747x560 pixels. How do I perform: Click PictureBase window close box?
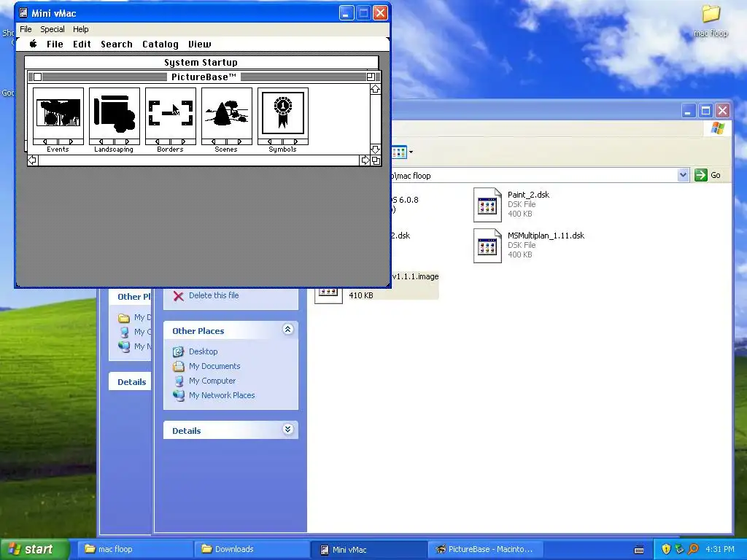coord(38,77)
